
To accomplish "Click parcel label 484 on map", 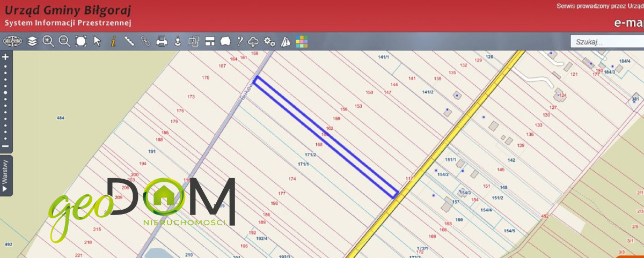I will click(x=60, y=118).
